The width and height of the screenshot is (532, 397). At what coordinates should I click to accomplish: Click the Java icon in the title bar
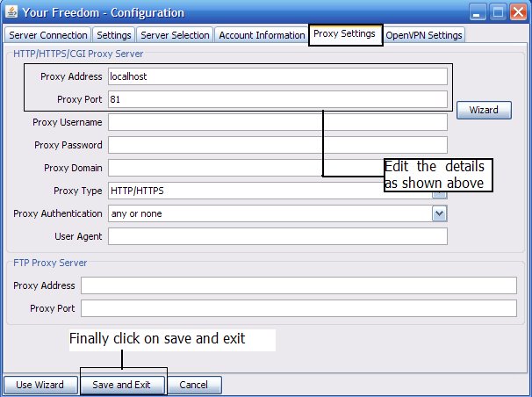pos(11,12)
